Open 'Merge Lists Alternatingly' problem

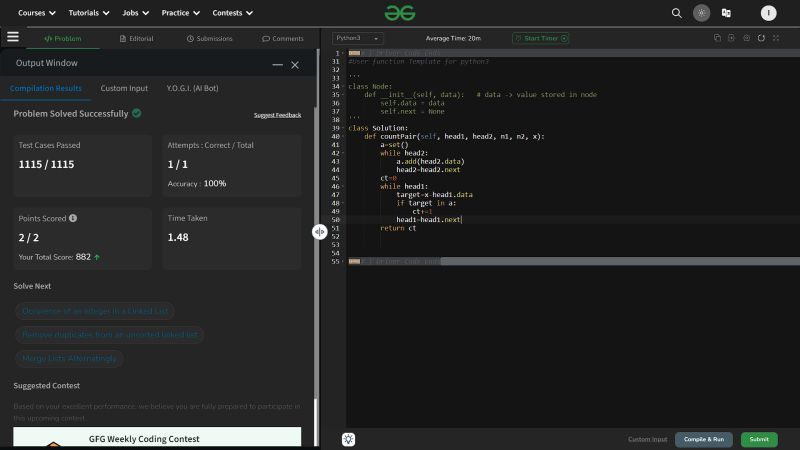pos(69,359)
